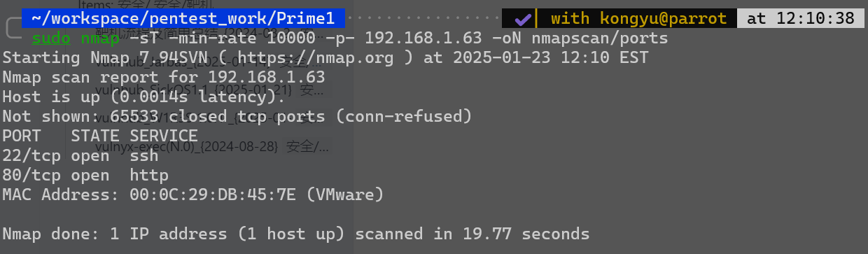The width and height of the screenshot is (868, 254).
Task: Click the "Nmap done" summary line
Action: tap(296, 234)
